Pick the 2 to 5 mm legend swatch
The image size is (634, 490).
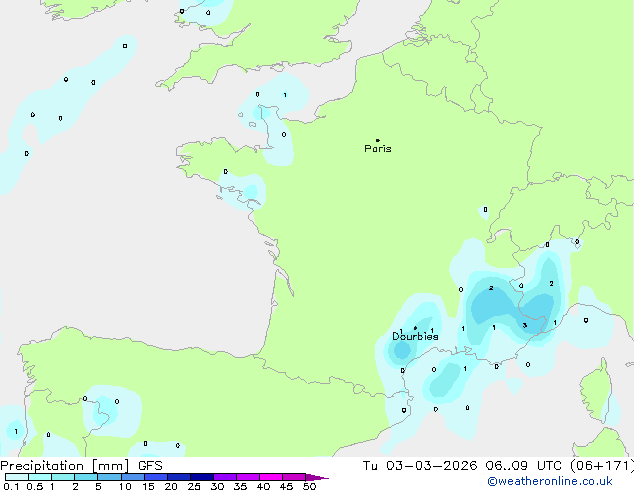pos(86,477)
